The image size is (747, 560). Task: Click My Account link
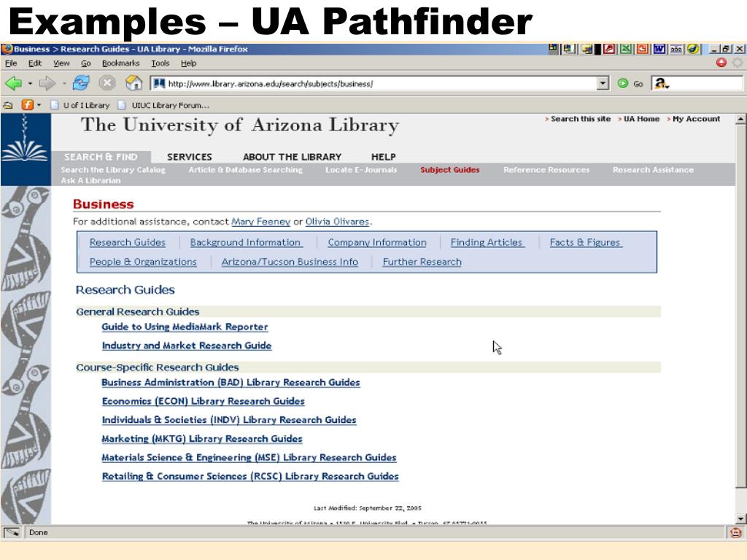(x=696, y=119)
